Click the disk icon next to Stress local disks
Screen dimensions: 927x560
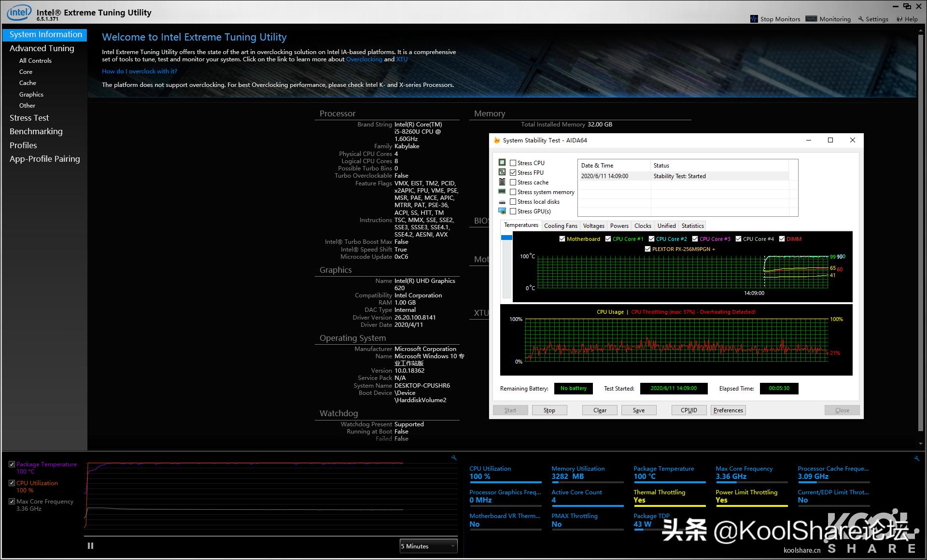(503, 201)
